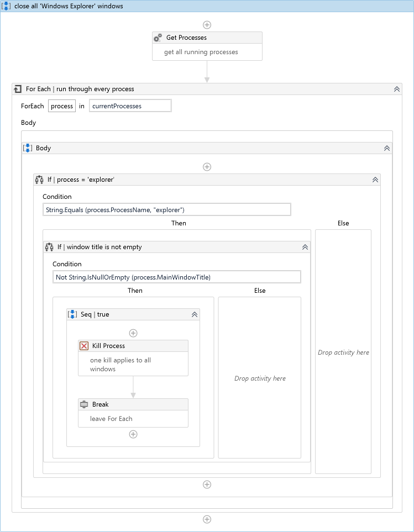Add activity via plus below Break
This screenshot has height=532, width=414.
click(133, 434)
